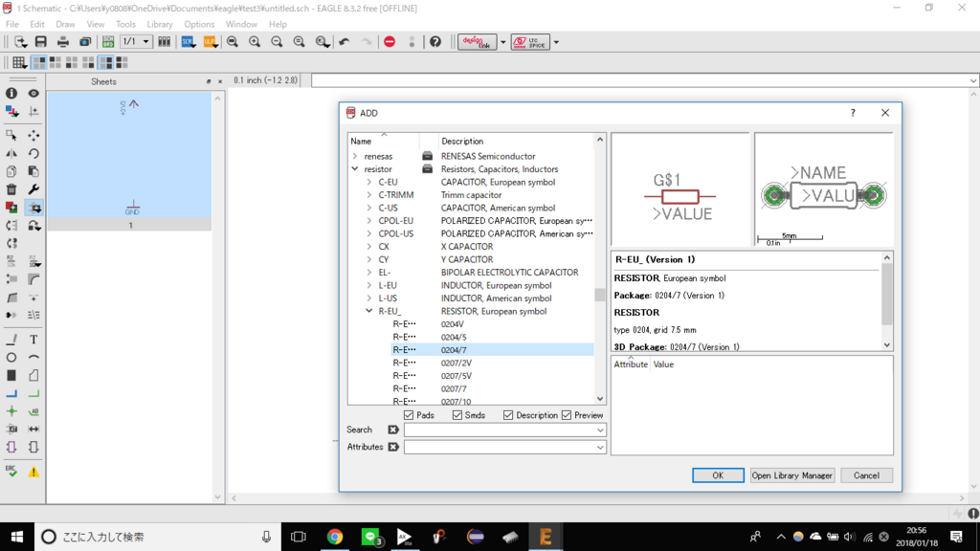
Task: Open the File menu
Action: pyautogui.click(x=11, y=24)
